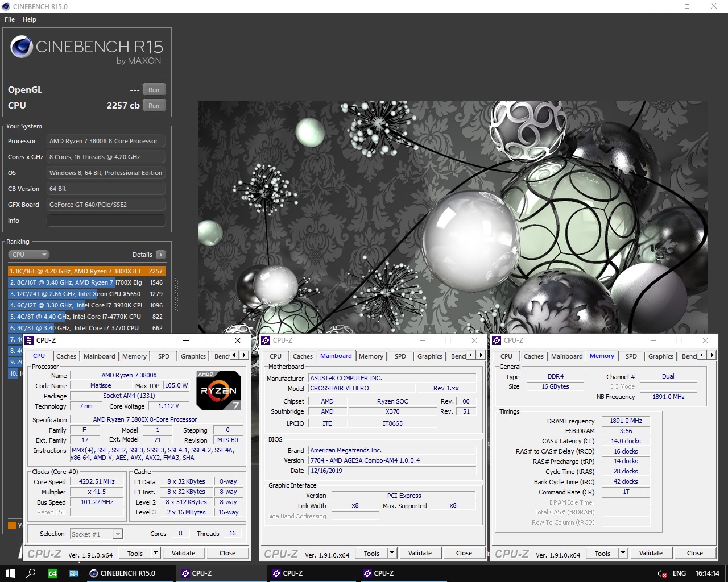Viewport: 728px width, 582px height.
Task: Open the File menu
Action: (x=10, y=19)
